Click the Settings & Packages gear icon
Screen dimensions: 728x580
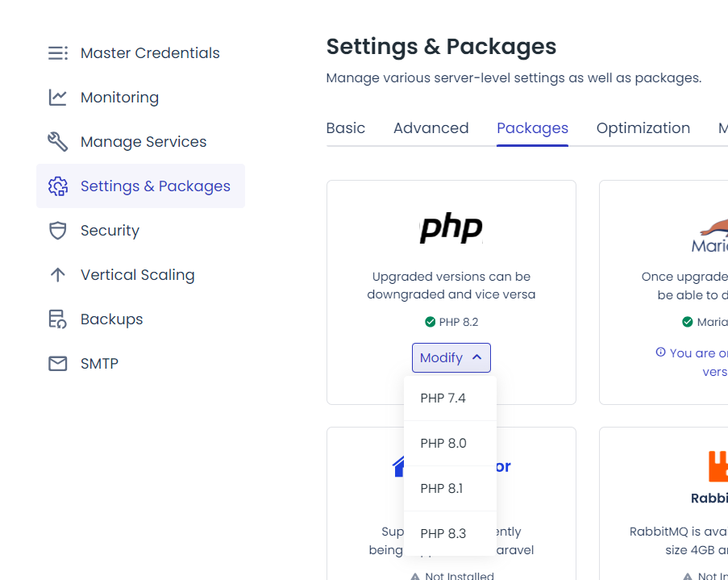pos(58,186)
